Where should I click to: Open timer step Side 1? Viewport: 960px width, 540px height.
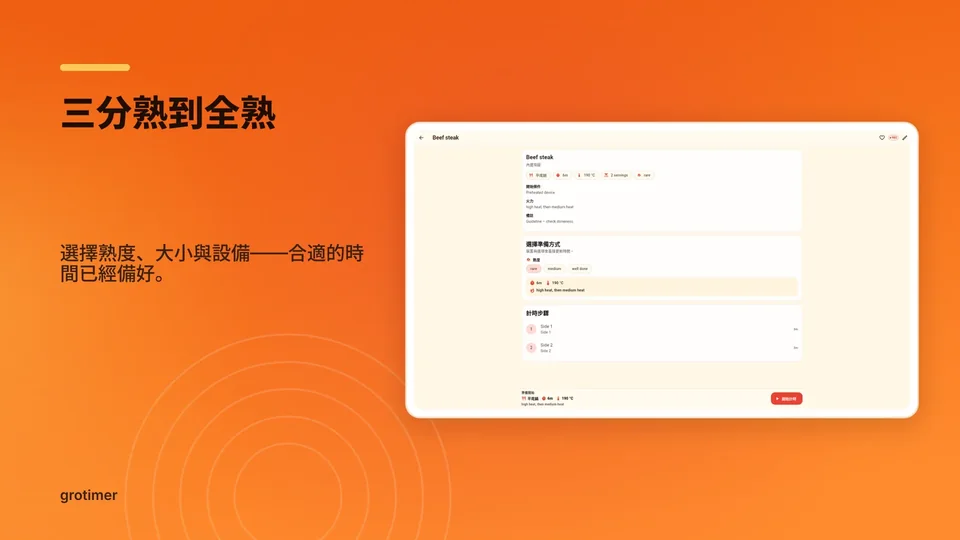(x=661, y=329)
